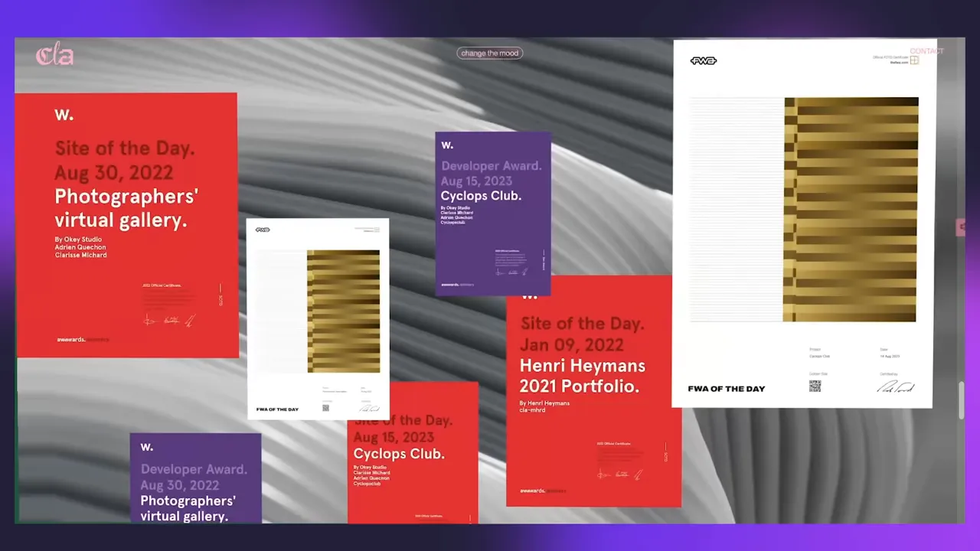View the Henri Heymans 2021 Portfolio certificate

(x=593, y=392)
